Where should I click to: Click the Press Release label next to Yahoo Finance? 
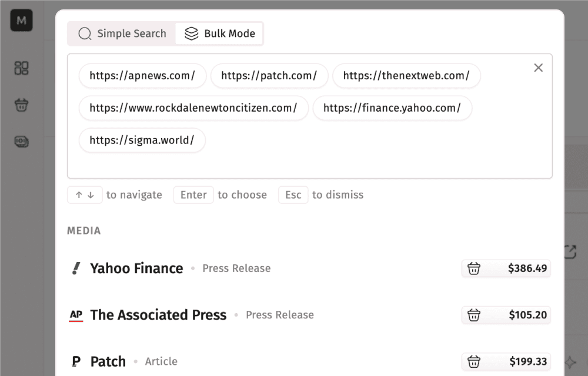[236, 268]
